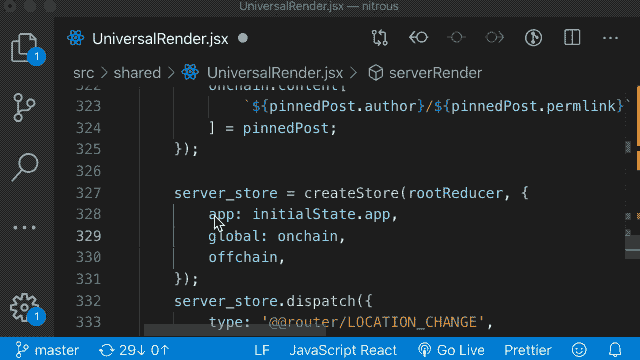Click line number 327 in gutter
Viewport: 640px width, 360px height.
click(x=88, y=193)
